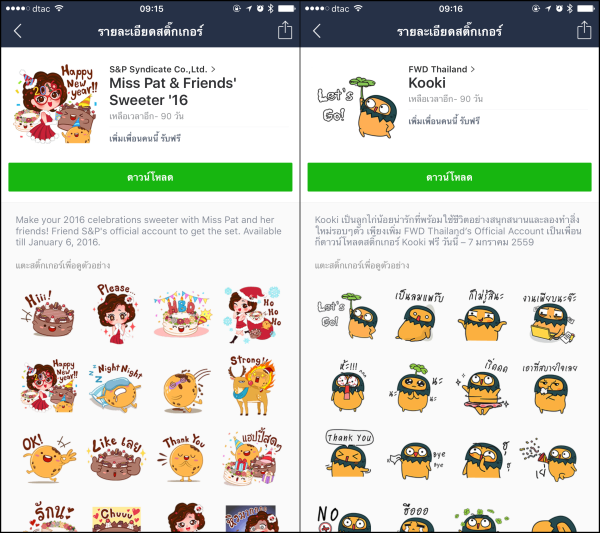Tap the back arrow on Kooki screen
This screenshot has width=600, height=533.
click(317, 31)
